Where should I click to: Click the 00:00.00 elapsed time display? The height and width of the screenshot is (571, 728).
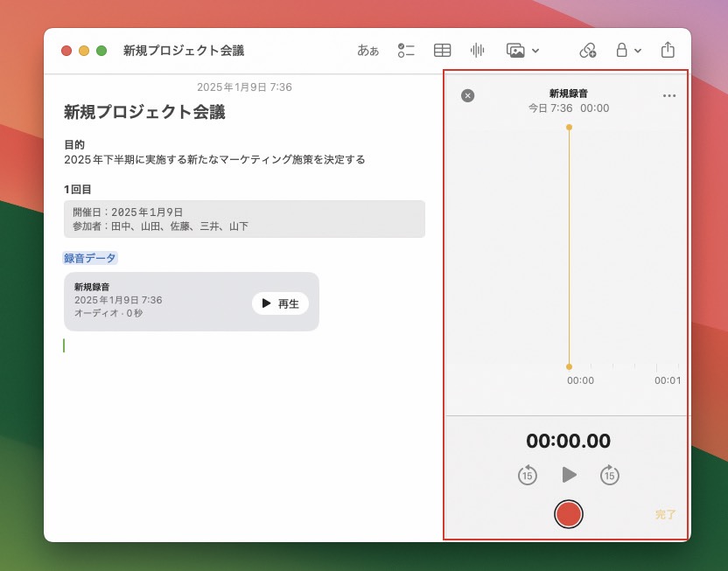(x=568, y=441)
